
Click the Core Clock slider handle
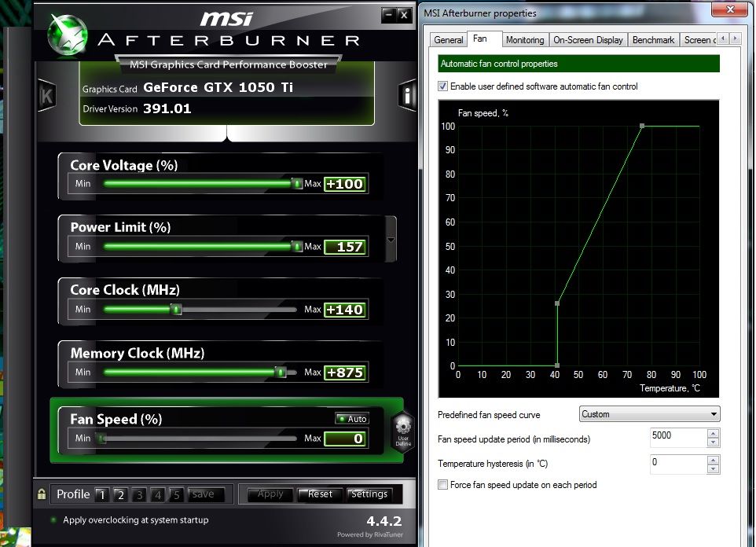(x=177, y=309)
